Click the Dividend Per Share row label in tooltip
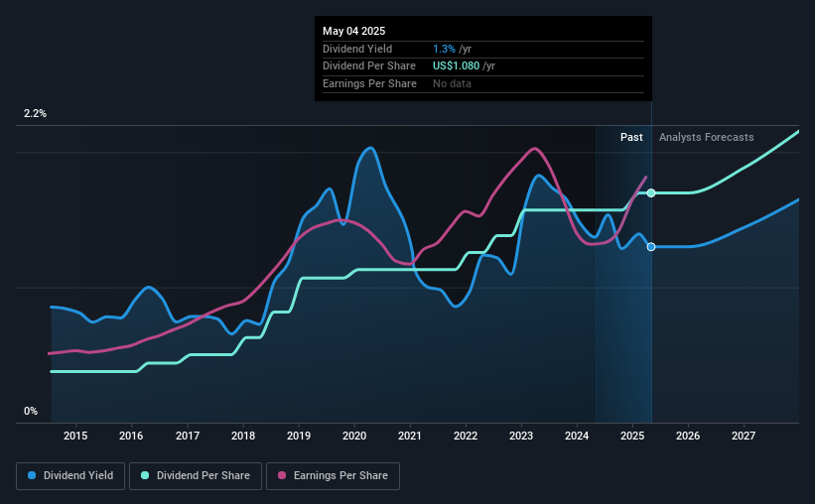This screenshot has height=504, width=815. coord(369,66)
